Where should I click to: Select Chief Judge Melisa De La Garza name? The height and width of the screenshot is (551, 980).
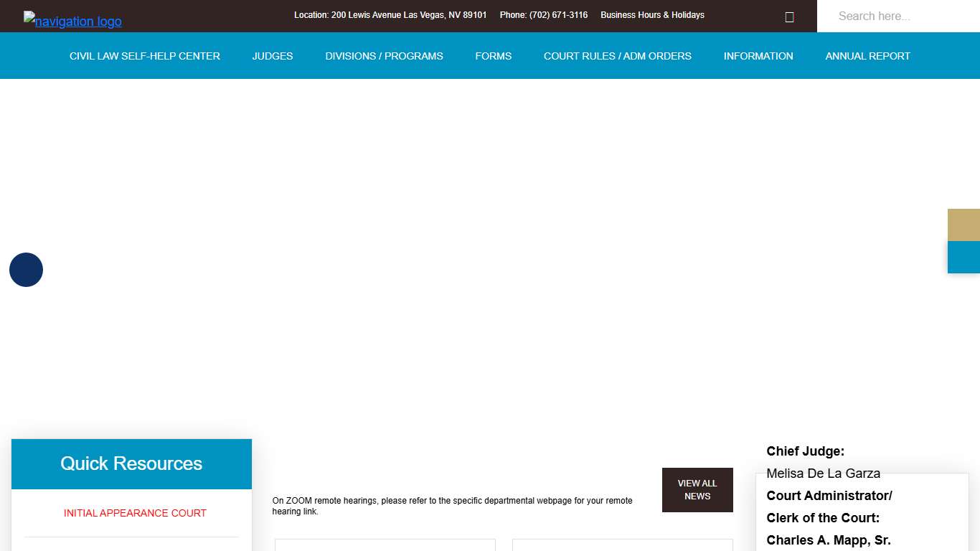tap(823, 474)
